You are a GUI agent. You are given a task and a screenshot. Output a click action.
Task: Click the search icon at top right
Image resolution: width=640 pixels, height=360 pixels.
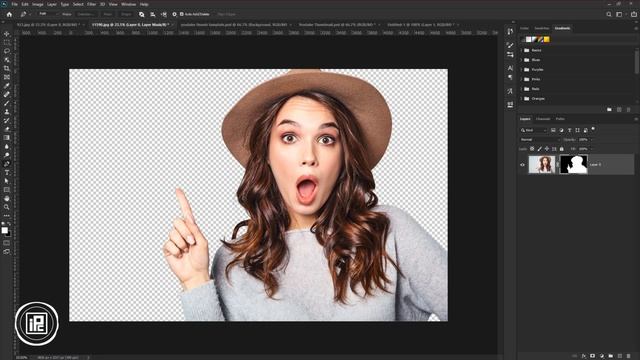pos(609,14)
